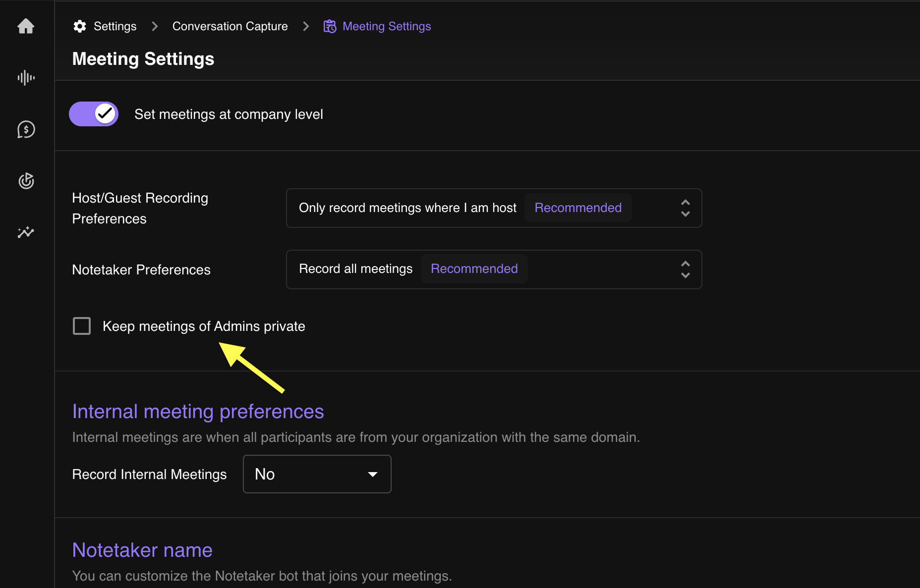The width and height of the screenshot is (920, 588).
Task: Navigate to Settings breadcrumb
Action: click(115, 26)
